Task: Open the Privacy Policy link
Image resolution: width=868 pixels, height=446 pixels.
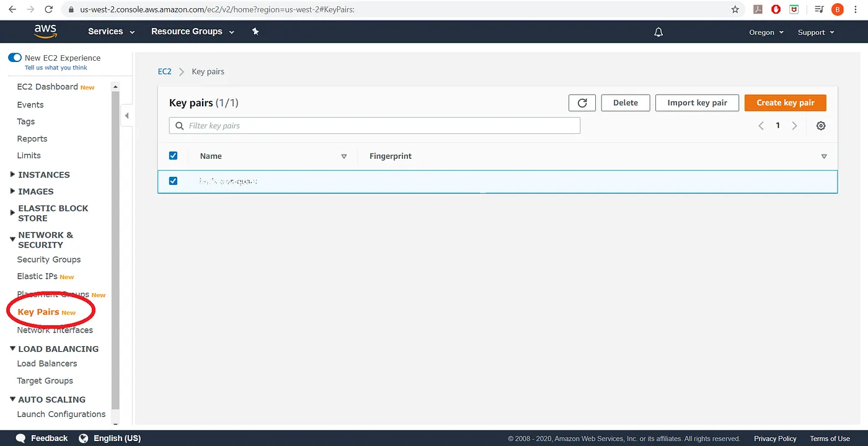Action: [x=775, y=439]
